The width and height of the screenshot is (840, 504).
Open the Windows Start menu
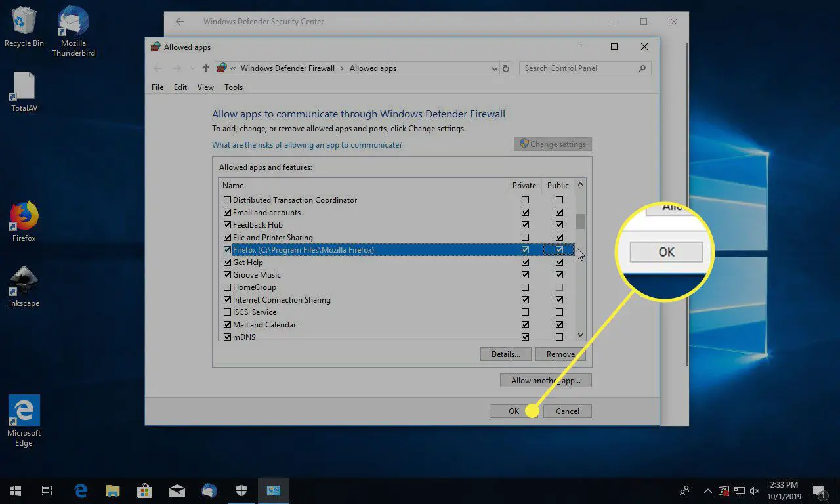pos(16,490)
